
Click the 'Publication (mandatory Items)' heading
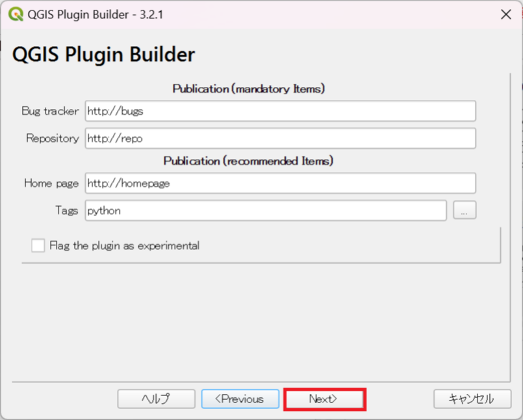coord(248,89)
